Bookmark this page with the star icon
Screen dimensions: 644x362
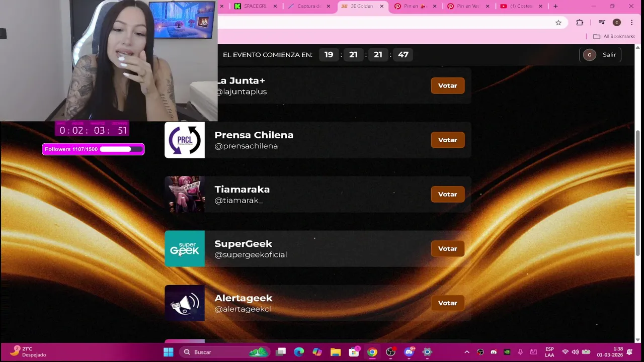pyautogui.click(x=558, y=22)
